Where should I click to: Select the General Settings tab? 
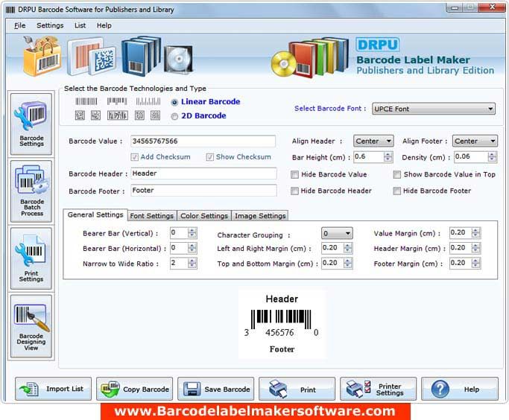coord(95,214)
